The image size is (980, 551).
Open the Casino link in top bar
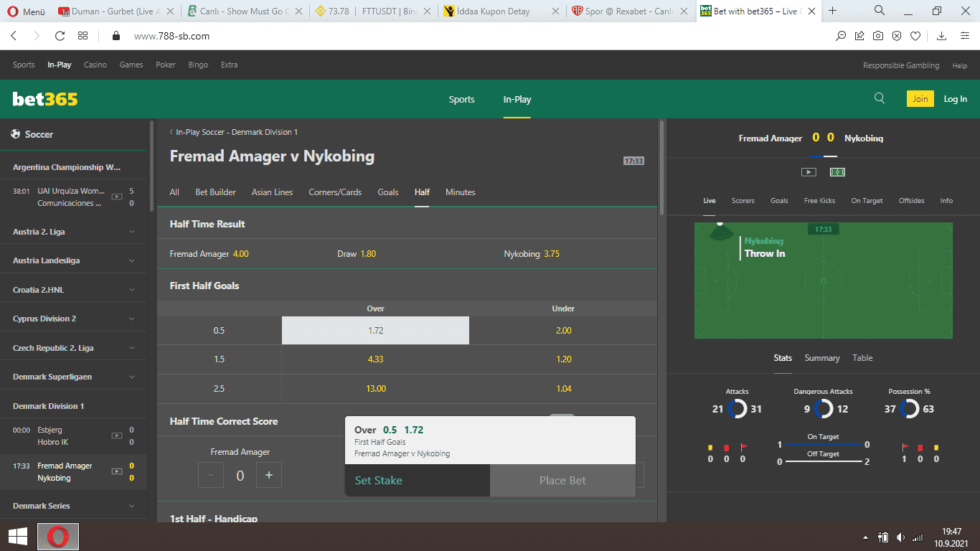(x=95, y=65)
